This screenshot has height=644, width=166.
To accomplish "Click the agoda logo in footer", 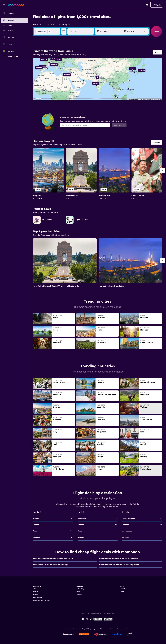I will tap(130, 634).
